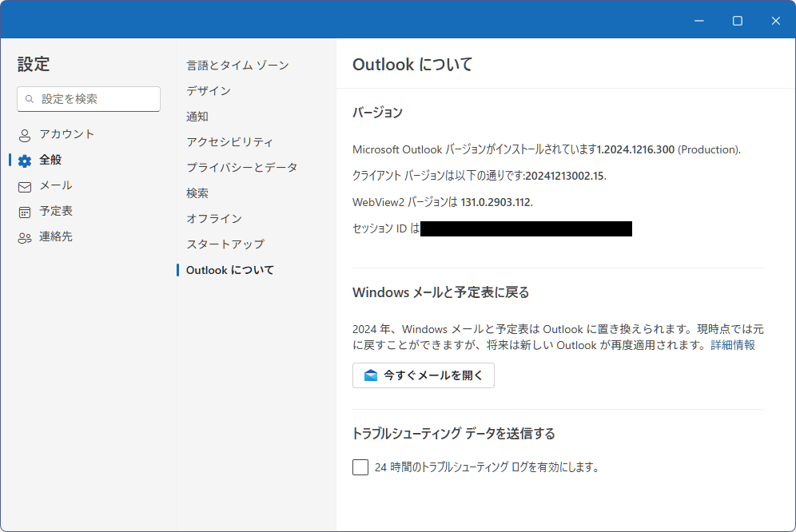Viewport: 796px width, 532px height.
Task: Follow the 詳細情報 link
Action: point(733,345)
